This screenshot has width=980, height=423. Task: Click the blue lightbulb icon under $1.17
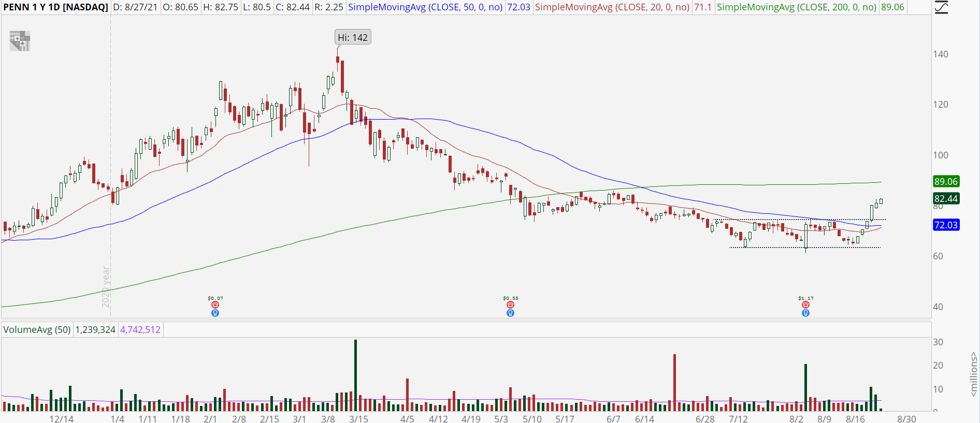click(x=806, y=313)
